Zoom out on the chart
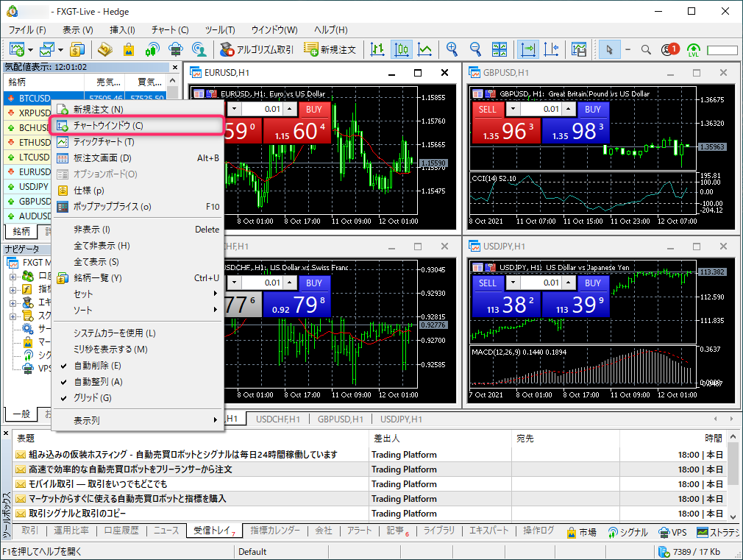Screen dimensions: 743x560 (x=475, y=49)
